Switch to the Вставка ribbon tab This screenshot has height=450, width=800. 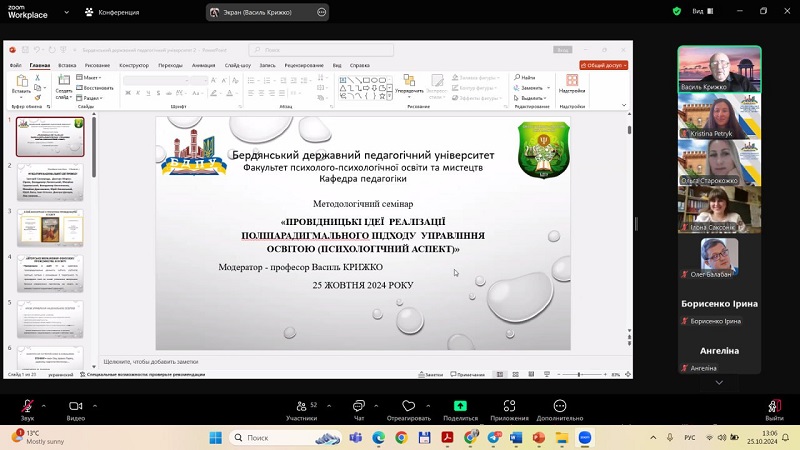pyautogui.click(x=67, y=65)
